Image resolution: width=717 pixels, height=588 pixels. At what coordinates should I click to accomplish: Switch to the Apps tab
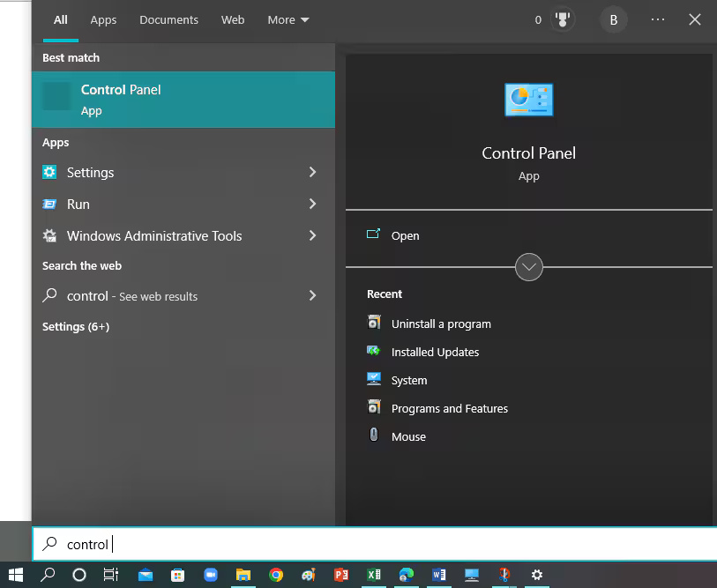click(103, 19)
